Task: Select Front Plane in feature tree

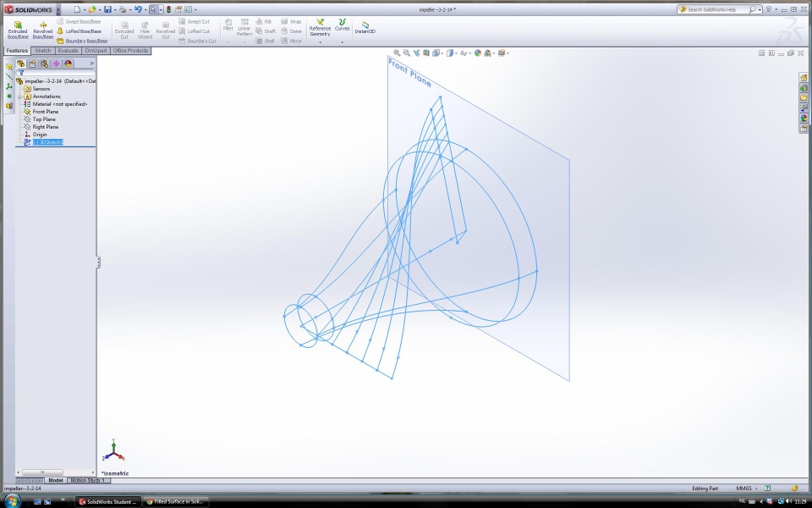Action: coord(41,112)
